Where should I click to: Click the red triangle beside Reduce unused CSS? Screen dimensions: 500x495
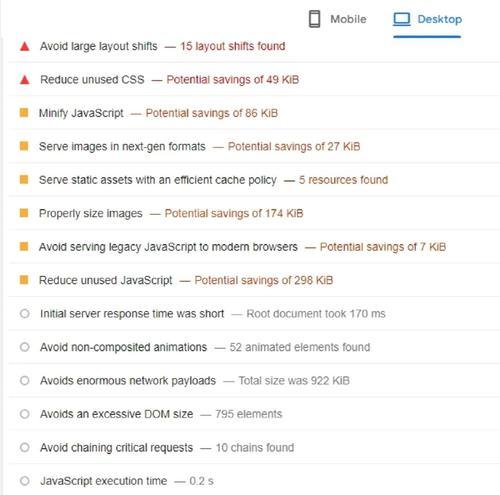[x=25, y=80]
